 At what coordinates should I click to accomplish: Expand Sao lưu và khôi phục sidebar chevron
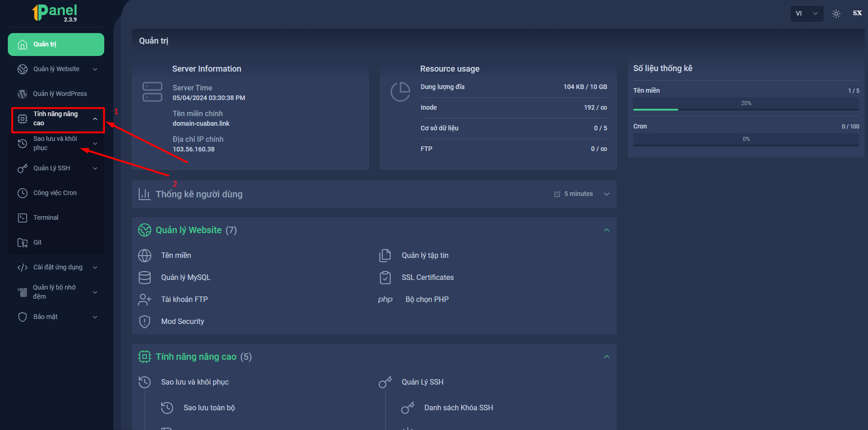click(95, 144)
